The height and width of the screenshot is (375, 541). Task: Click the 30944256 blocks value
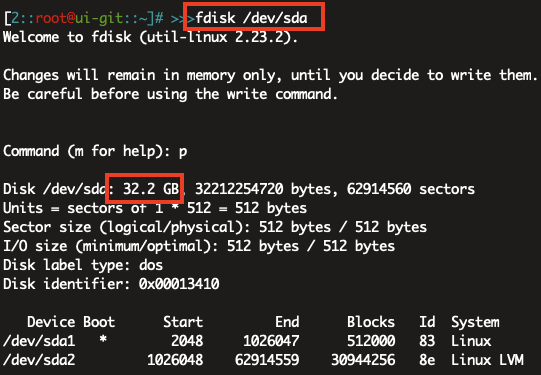click(363, 360)
